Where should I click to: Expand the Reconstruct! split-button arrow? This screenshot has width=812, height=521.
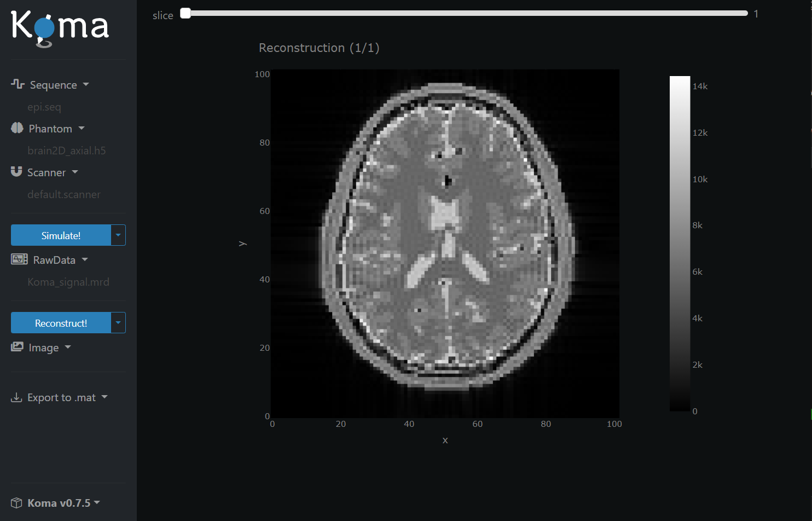point(118,323)
